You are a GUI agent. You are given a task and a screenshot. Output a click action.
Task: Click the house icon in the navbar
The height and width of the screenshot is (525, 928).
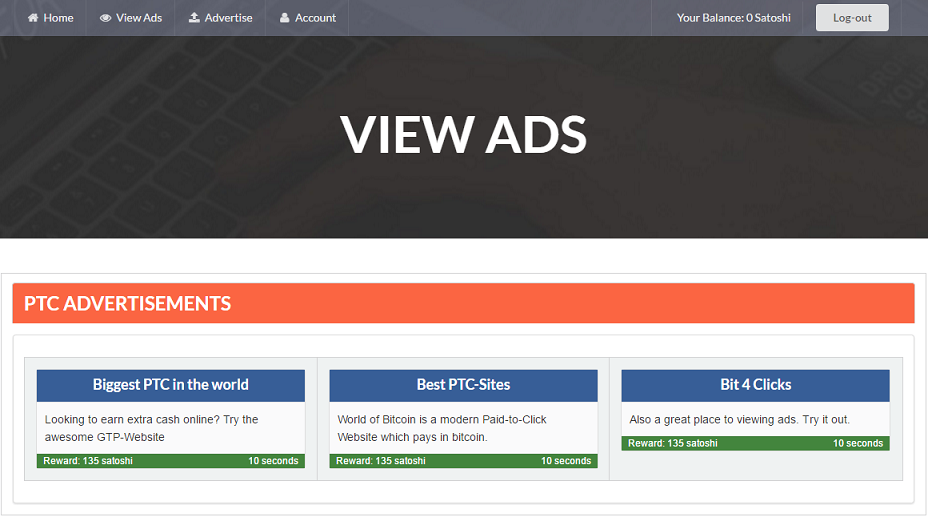click(33, 18)
